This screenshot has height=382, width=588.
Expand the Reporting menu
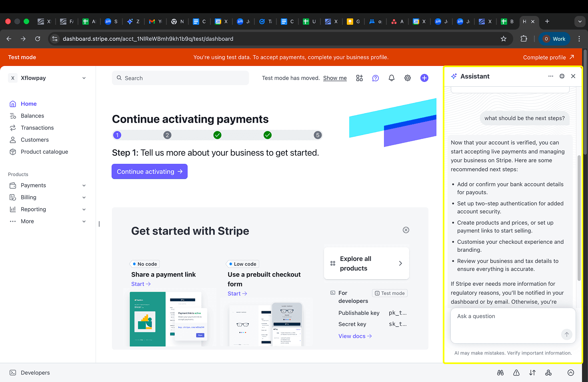pyautogui.click(x=48, y=209)
